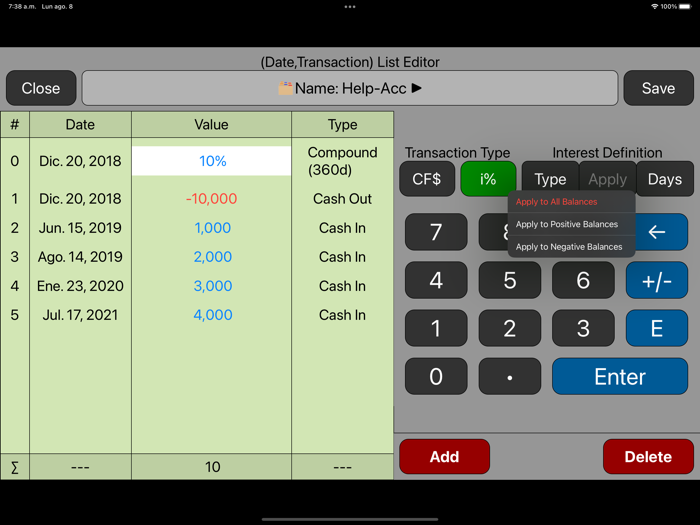Tap the Save button
The width and height of the screenshot is (700, 525).
pos(658,88)
